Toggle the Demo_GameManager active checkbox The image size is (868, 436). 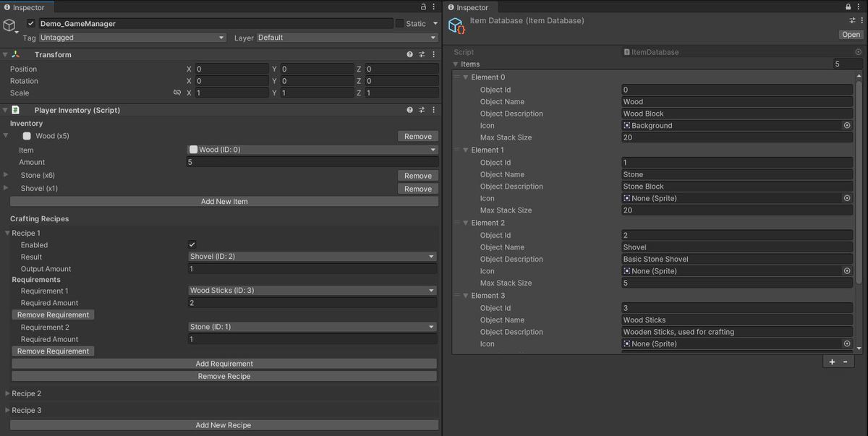[x=30, y=23]
